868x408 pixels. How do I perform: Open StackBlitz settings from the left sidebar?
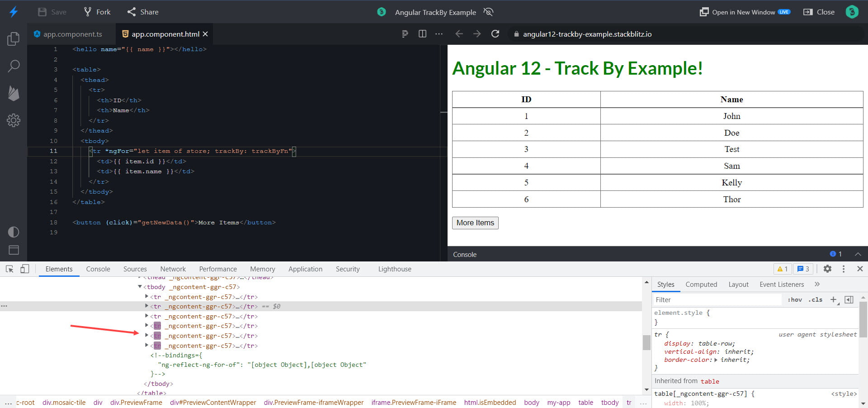pos(13,120)
